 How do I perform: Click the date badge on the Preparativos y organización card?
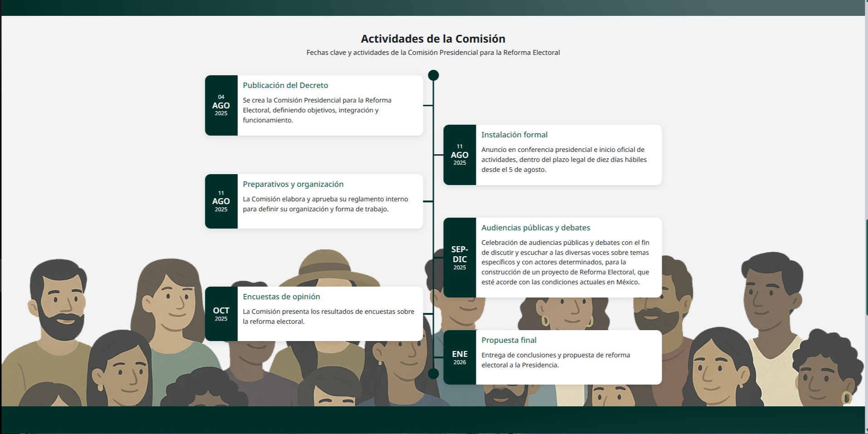pyautogui.click(x=221, y=201)
